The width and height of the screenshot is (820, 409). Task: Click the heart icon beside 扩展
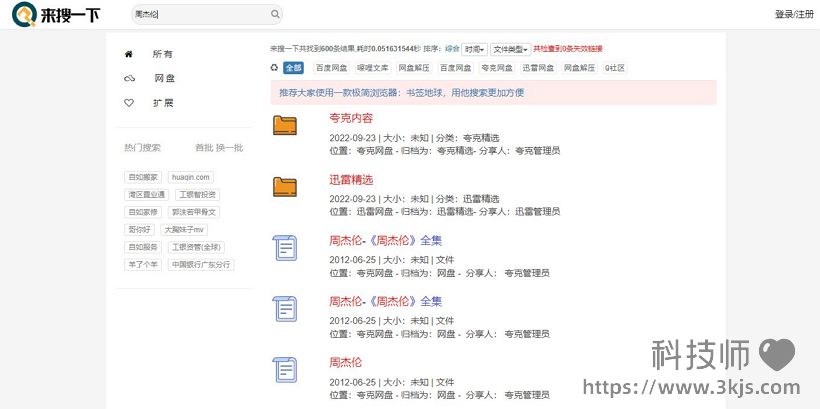pyautogui.click(x=129, y=103)
